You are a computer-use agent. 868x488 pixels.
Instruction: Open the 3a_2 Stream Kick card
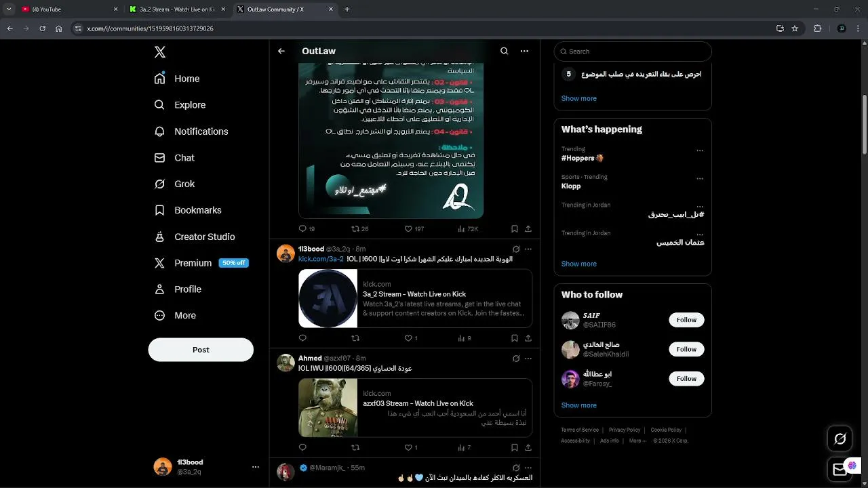point(415,298)
